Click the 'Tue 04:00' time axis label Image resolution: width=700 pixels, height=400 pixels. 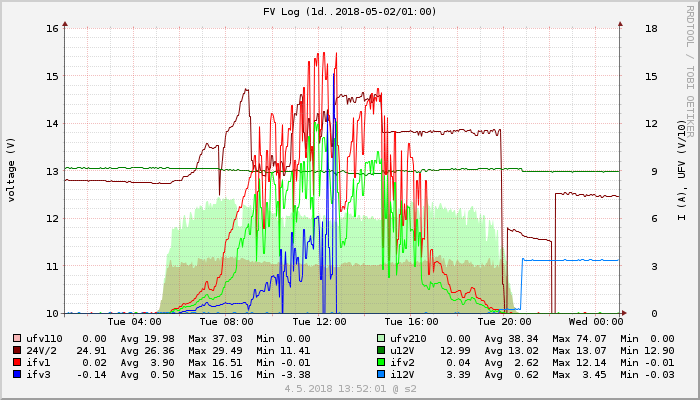[x=134, y=321]
